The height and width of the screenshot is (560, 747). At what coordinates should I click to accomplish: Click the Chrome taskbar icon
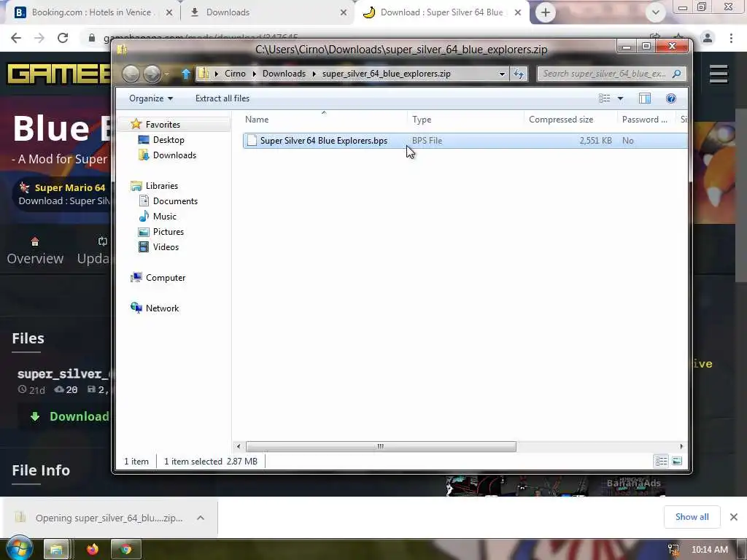[x=125, y=550]
